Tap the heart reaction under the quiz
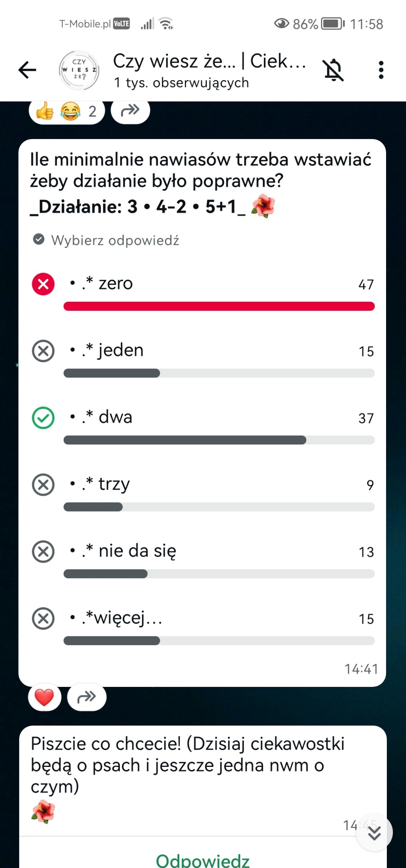 pyautogui.click(x=44, y=697)
